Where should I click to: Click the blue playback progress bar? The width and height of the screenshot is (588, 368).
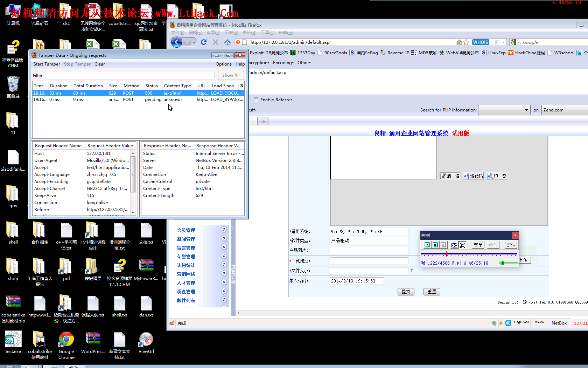tap(469, 253)
